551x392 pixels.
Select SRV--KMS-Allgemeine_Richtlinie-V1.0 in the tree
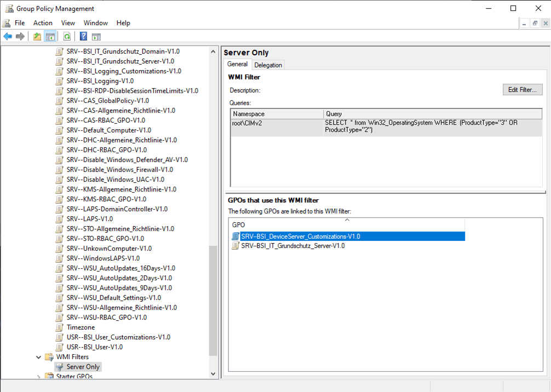click(122, 189)
